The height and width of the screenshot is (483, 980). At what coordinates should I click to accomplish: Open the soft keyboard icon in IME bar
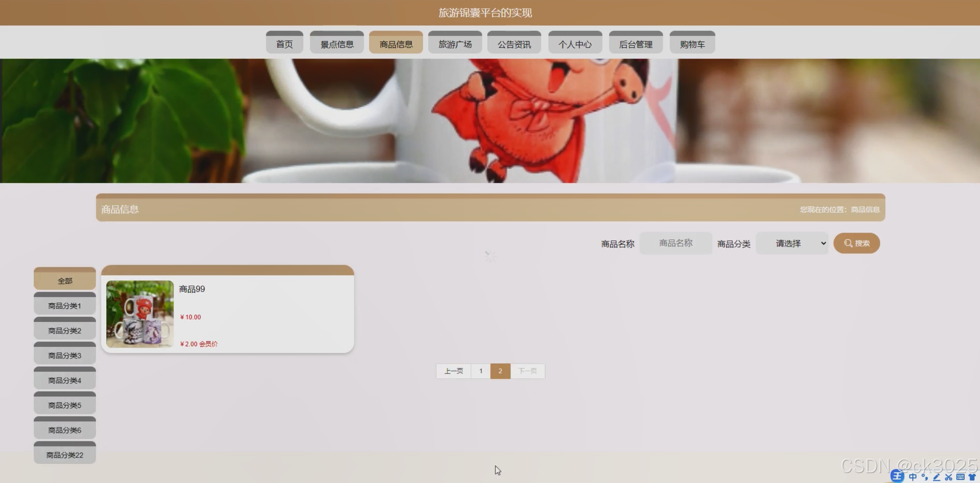960,477
